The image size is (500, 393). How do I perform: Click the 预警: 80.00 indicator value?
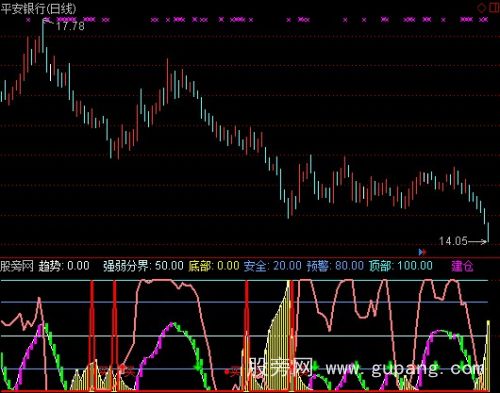pyautogui.click(x=335, y=266)
